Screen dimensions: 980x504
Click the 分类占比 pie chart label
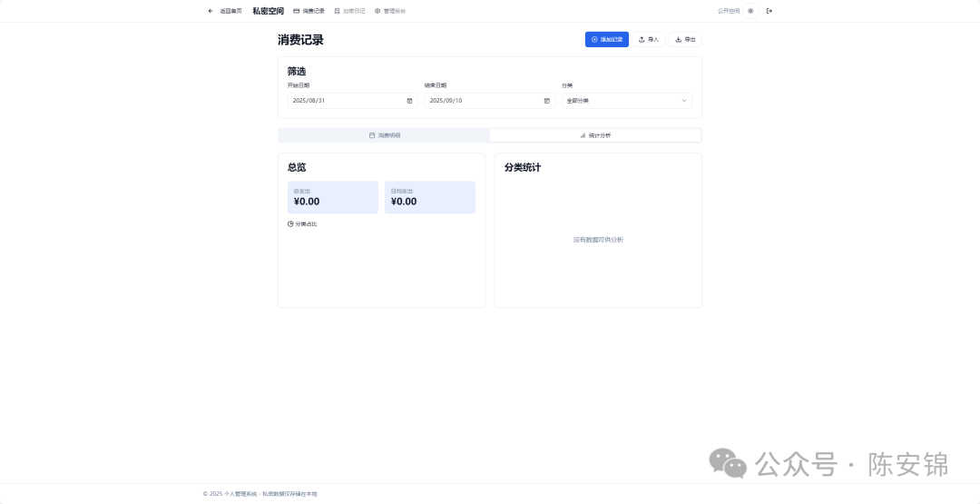point(302,224)
